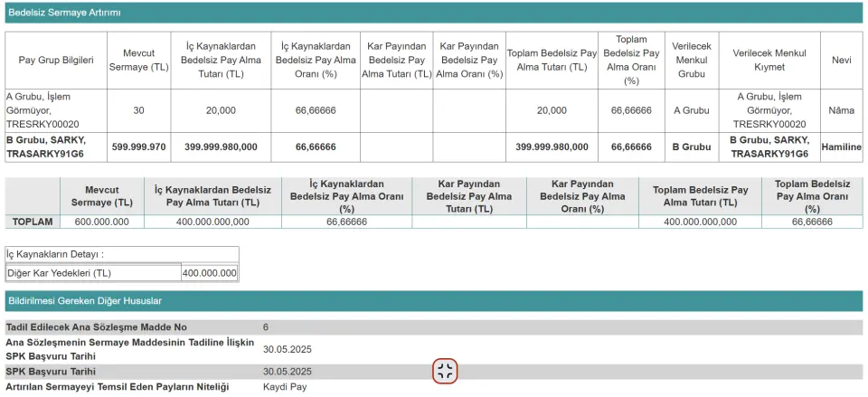Click the İç Kaynakların Detayı label

55,255
